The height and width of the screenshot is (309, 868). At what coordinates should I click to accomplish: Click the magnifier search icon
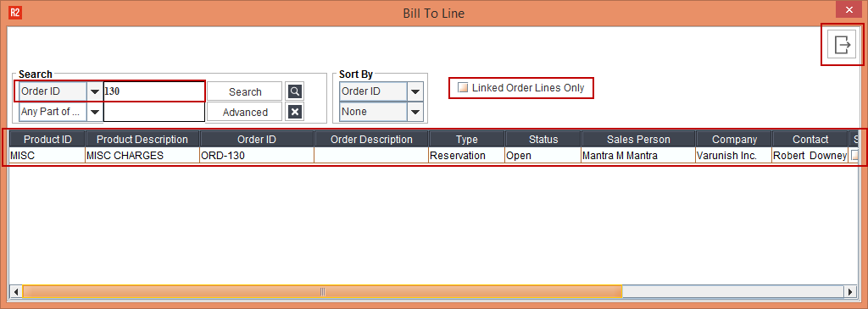click(295, 91)
